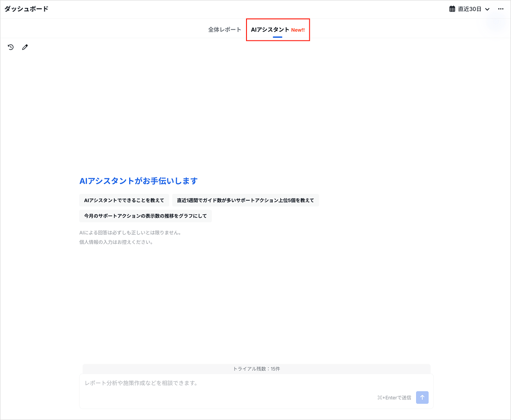Switch to the 全体レポート tab

[x=225, y=30]
